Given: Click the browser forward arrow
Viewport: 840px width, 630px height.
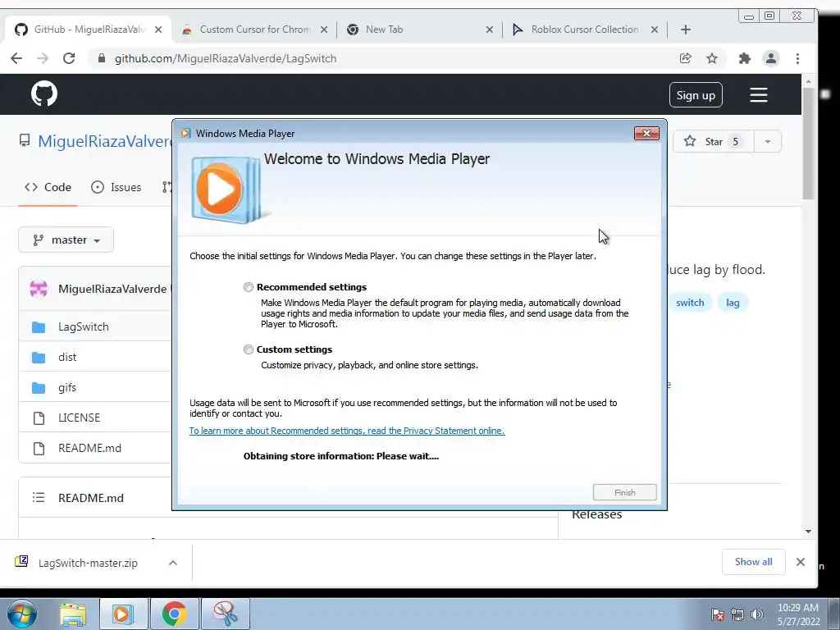Looking at the screenshot, I should (x=43, y=58).
